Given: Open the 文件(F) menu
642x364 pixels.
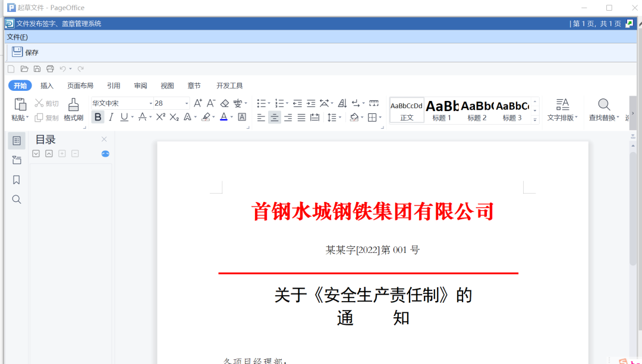Looking at the screenshot, I should pos(17,37).
